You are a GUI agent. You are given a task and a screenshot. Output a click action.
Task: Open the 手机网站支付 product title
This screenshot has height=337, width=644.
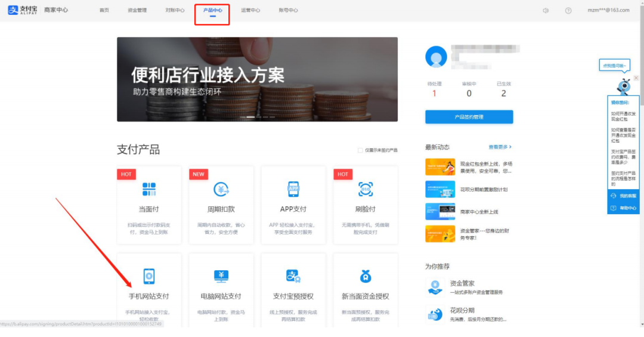[x=148, y=296]
